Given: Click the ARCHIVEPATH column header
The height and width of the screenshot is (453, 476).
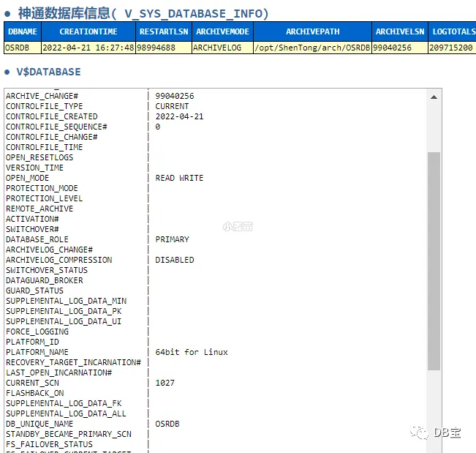Looking at the screenshot, I should [x=313, y=31].
